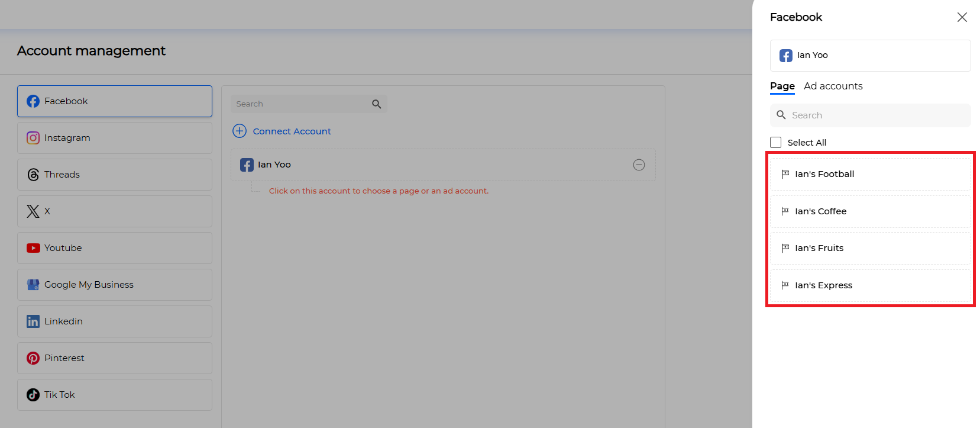Screen dimensions: 980x428
Task: Click the Facebook logo icon in sidebar
Action: (33, 101)
